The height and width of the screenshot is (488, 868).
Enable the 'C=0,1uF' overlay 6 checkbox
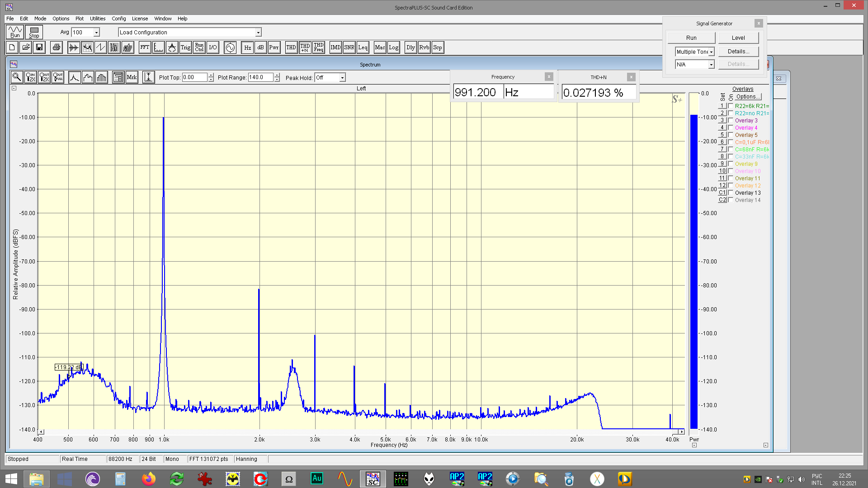(x=730, y=142)
